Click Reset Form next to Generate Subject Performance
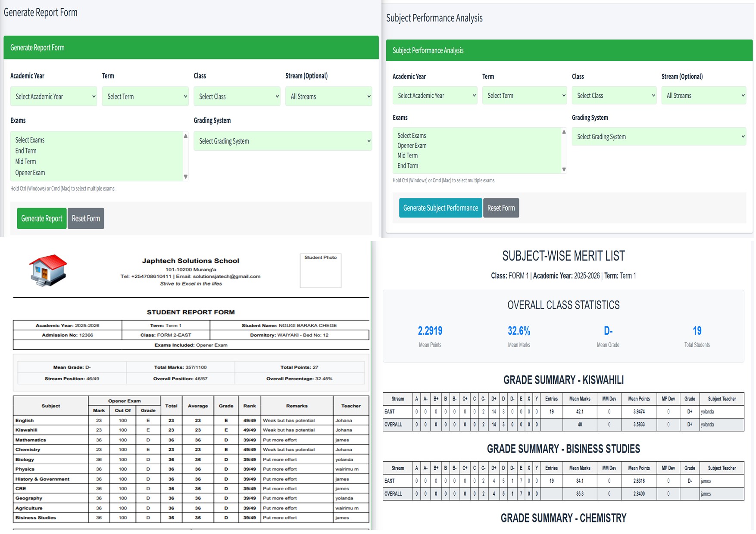The width and height of the screenshot is (756, 534). (x=501, y=208)
